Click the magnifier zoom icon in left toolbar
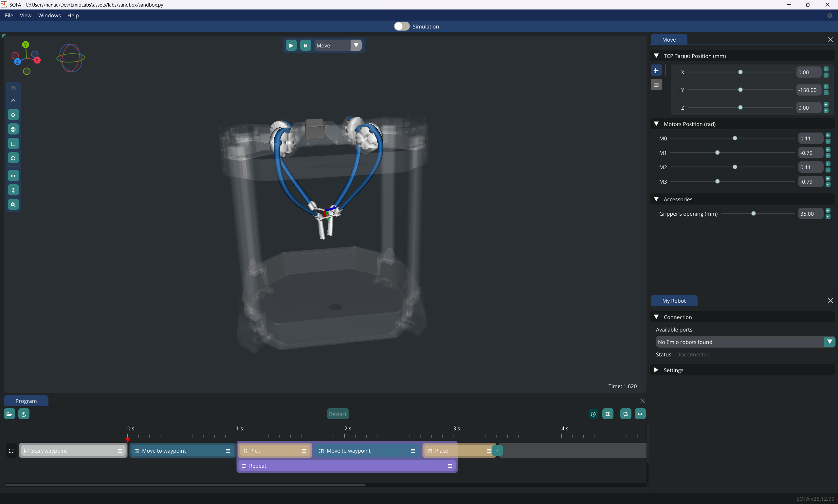 13,205
